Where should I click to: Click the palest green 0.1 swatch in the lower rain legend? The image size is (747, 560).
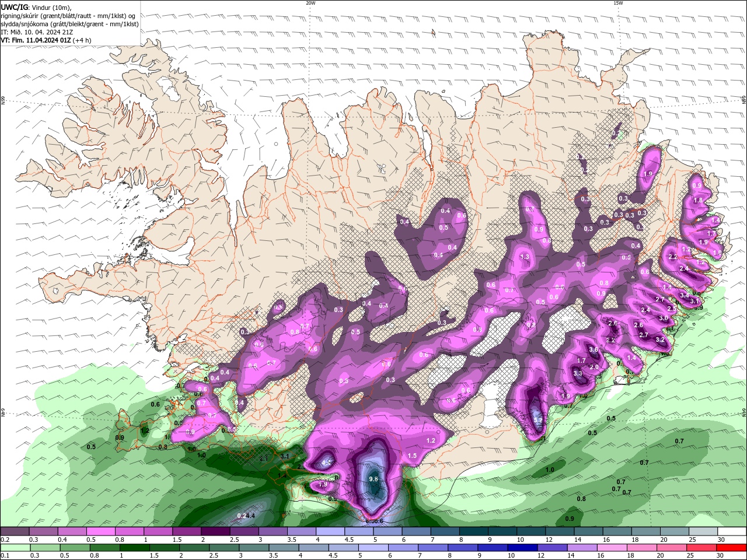(15, 548)
